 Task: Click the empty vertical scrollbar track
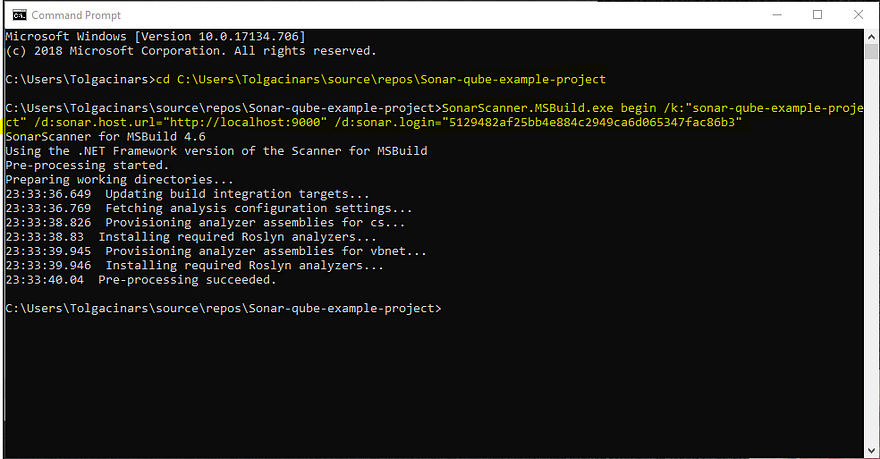pos(871,253)
